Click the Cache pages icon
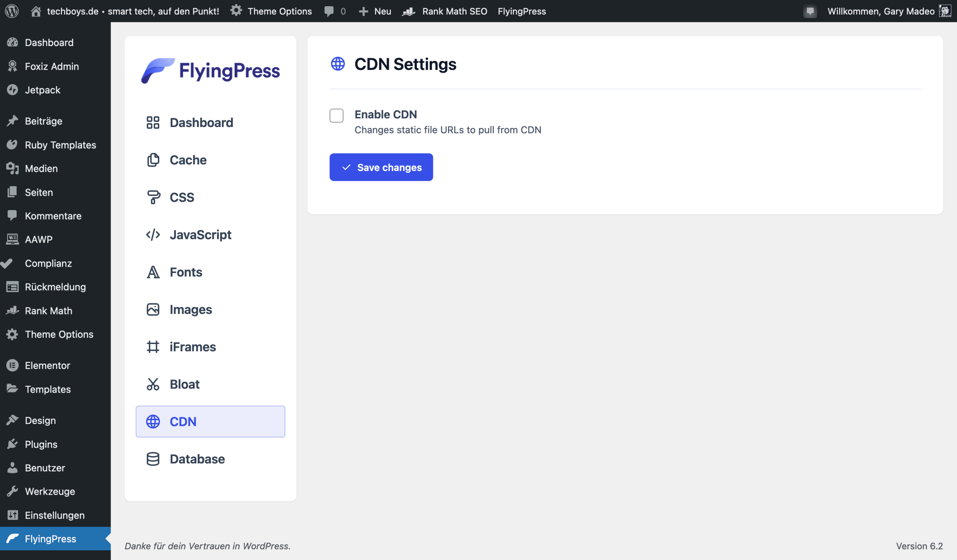The height and width of the screenshot is (560, 957). pos(153,160)
